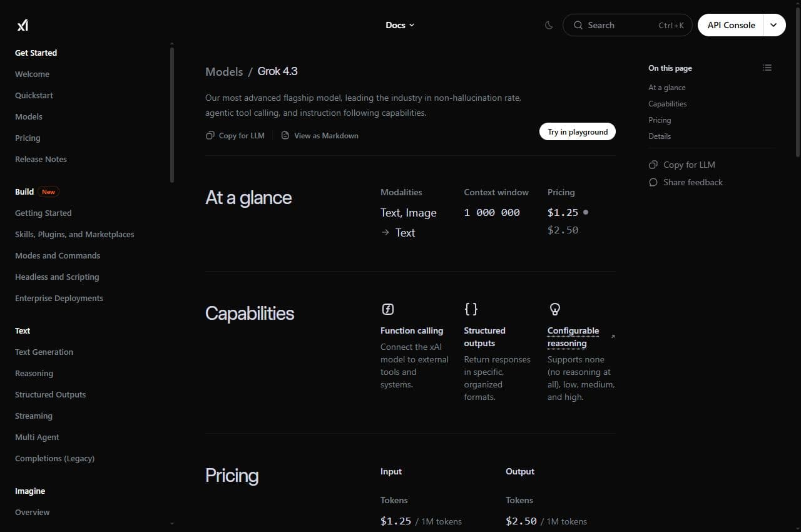Open Pricing in the left sidebar
This screenshot has width=801, height=532.
[28, 138]
